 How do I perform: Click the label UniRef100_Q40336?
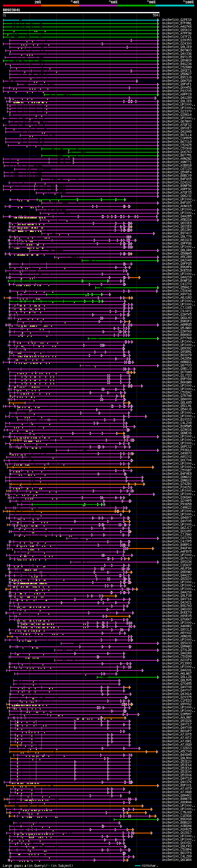click(x=177, y=54)
